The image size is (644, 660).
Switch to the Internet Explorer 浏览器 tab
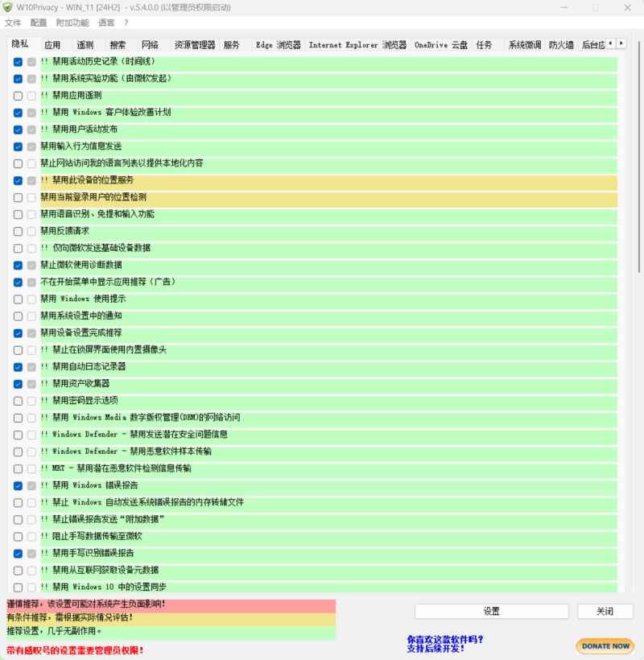point(357,45)
